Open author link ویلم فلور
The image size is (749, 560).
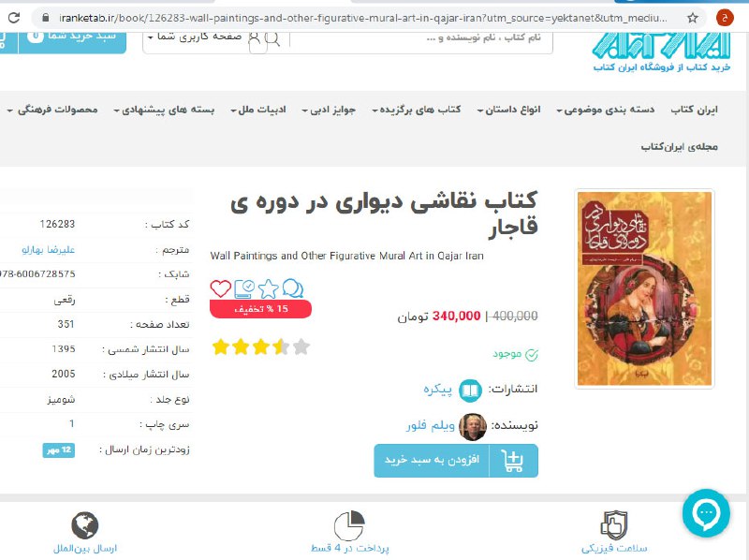coord(431,425)
